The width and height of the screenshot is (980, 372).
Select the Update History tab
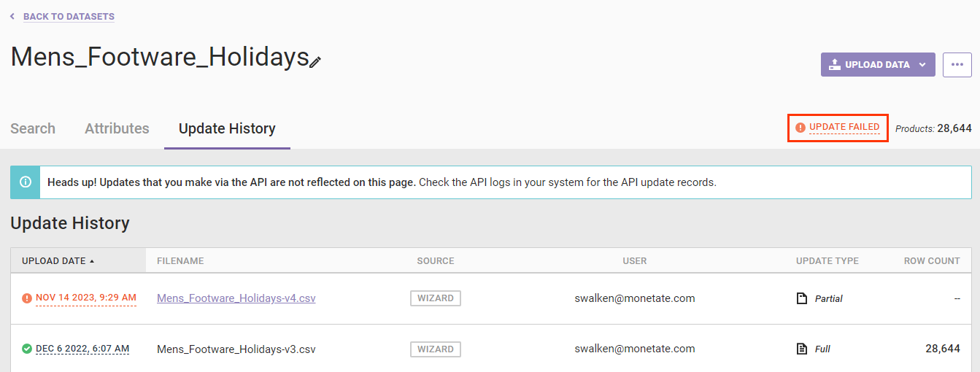[x=227, y=128]
